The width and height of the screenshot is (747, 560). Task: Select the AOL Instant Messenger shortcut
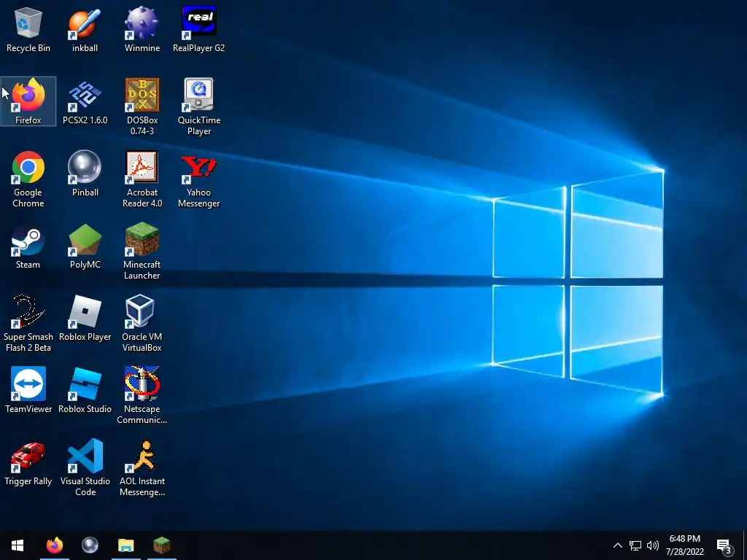click(x=142, y=468)
